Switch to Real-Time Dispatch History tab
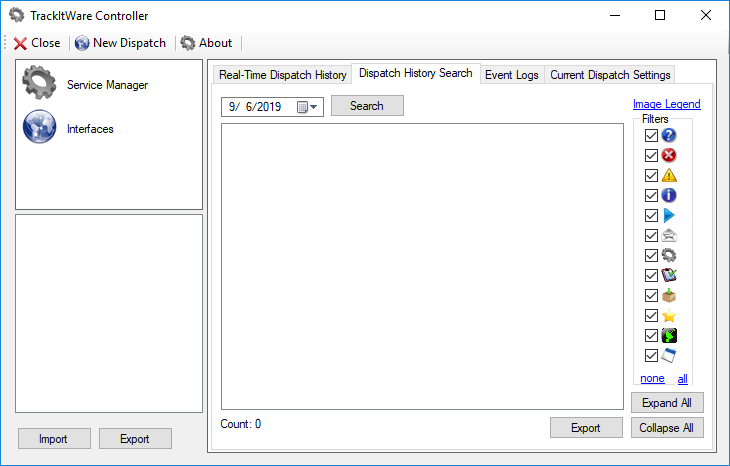730x466 pixels. click(283, 75)
